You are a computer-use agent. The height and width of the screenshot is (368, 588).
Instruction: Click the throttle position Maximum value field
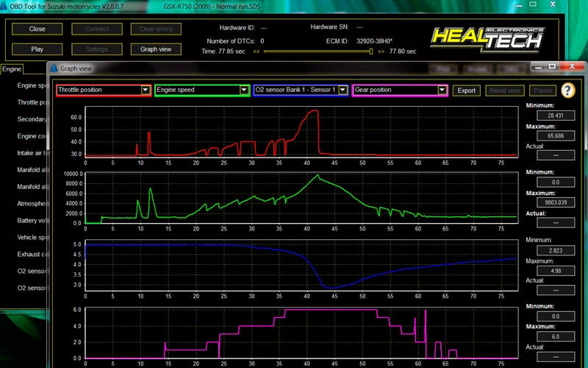(x=551, y=136)
